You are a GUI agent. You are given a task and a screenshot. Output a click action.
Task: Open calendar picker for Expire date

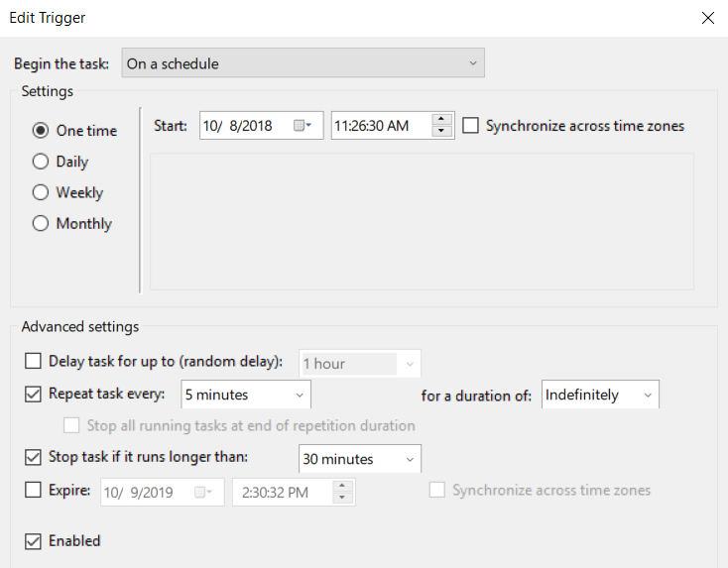click(x=203, y=492)
